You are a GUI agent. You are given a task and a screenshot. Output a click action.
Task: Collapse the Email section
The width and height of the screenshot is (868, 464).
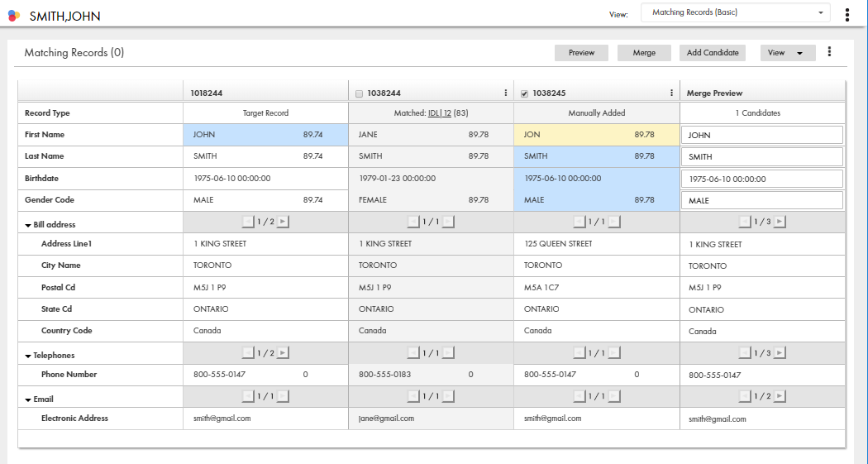[28, 399]
